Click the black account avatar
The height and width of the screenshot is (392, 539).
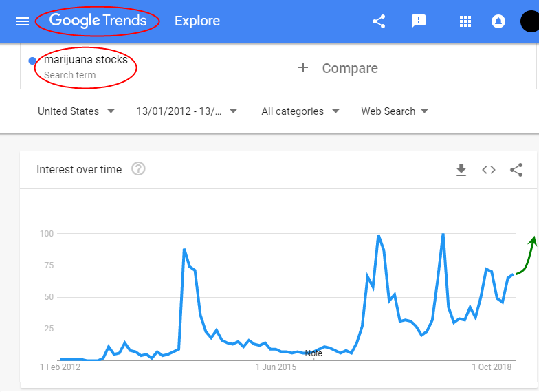529,21
